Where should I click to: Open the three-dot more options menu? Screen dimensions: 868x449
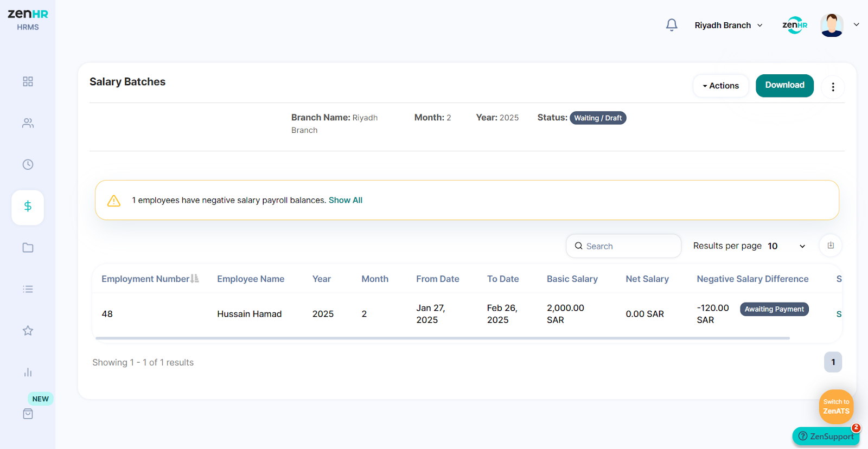[x=833, y=87]
